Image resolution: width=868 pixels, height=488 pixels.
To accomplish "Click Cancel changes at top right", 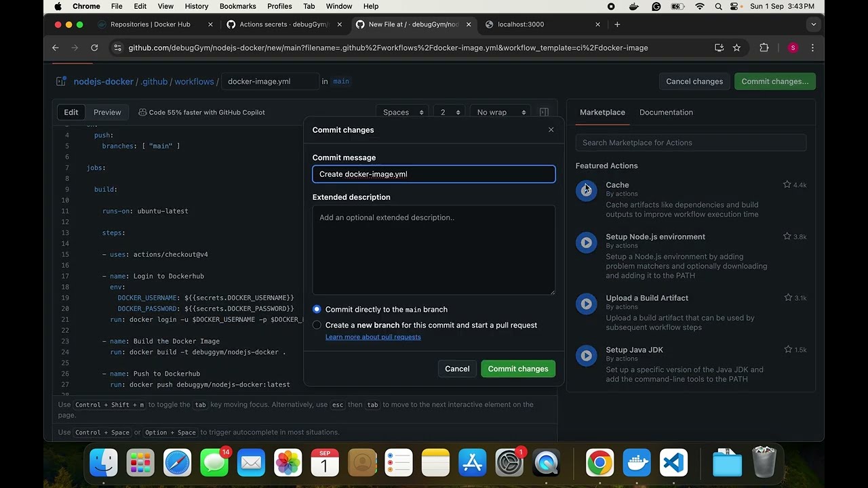I will tap(694, 81).
